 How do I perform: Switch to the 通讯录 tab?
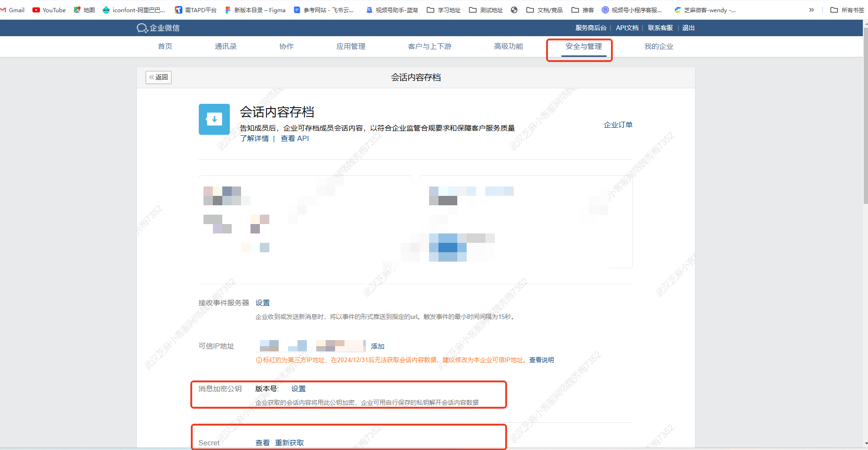226,46
